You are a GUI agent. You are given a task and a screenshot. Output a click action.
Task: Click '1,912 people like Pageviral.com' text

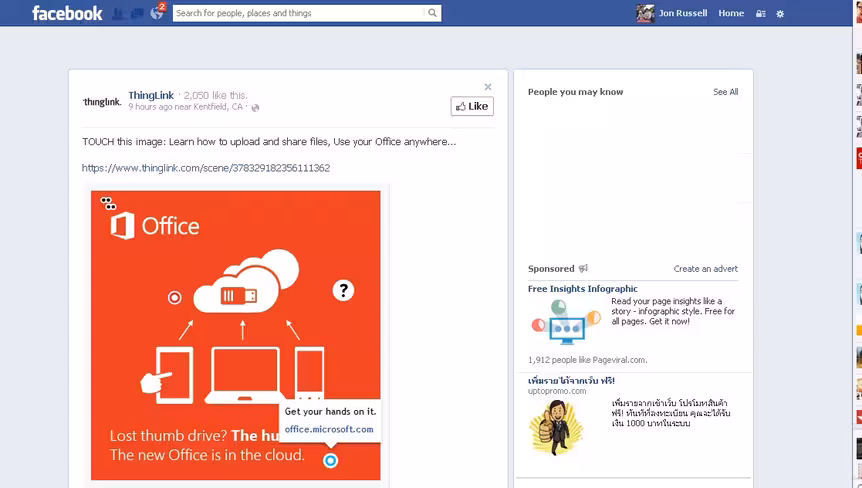(588, 360)
